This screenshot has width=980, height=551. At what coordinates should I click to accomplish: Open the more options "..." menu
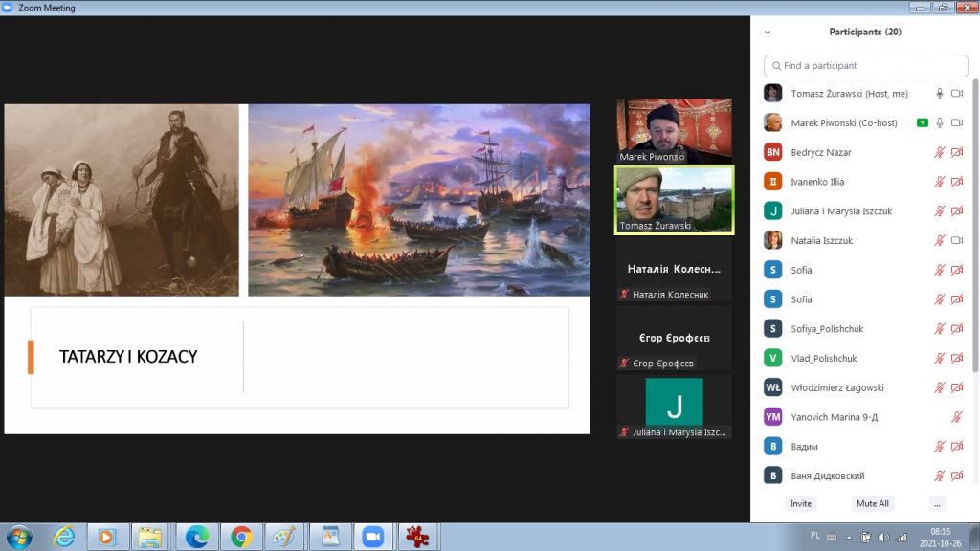[x=937, y=503]
